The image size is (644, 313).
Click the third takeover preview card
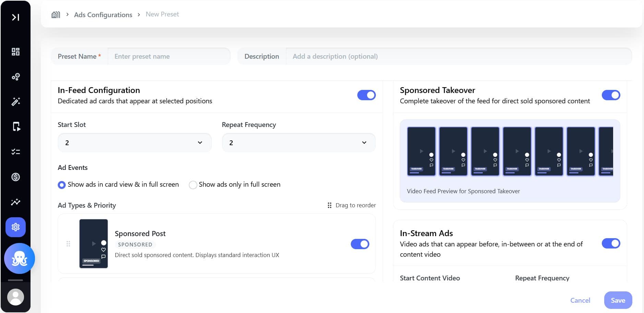coord(485,151)
